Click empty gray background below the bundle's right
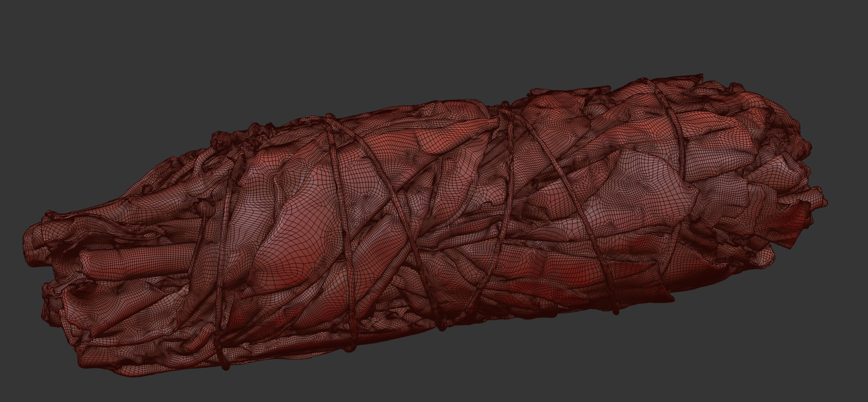 [x=691, y=360]
